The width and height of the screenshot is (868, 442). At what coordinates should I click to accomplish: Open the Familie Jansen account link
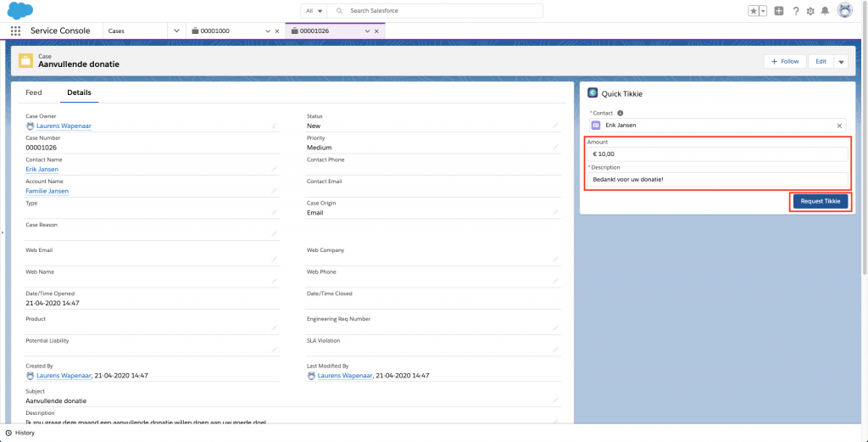click(x=47, y=191)
